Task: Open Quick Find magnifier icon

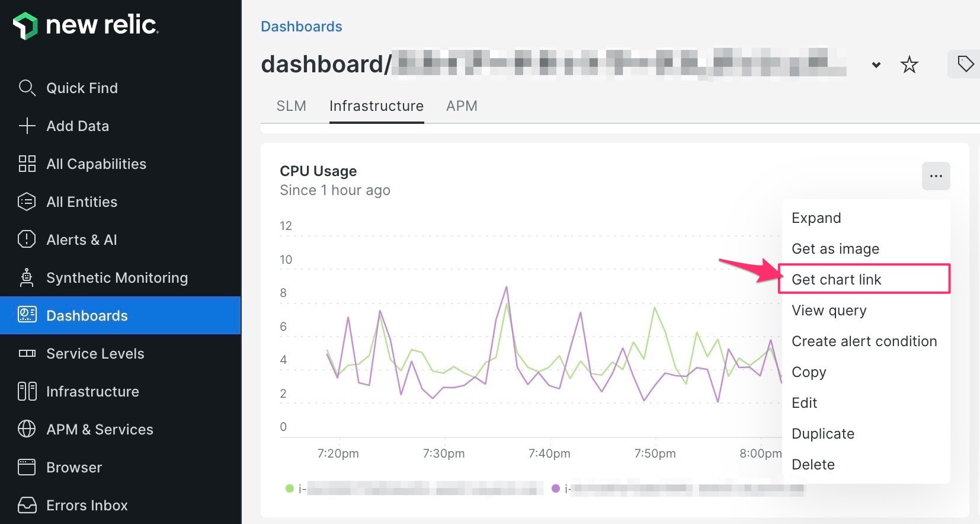Action: 27,88
